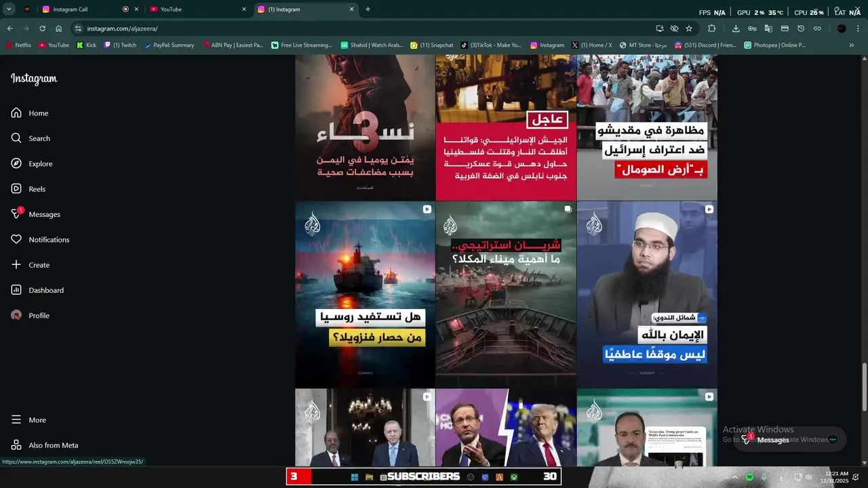Open Messages with unread badge in sidebar
This screenshot has height=488, width=868.
click(35, 214)
